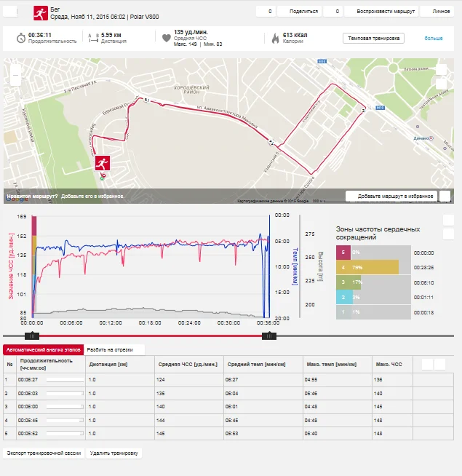
Task: Click the right handle of the range slider
Action: [269, 336]
